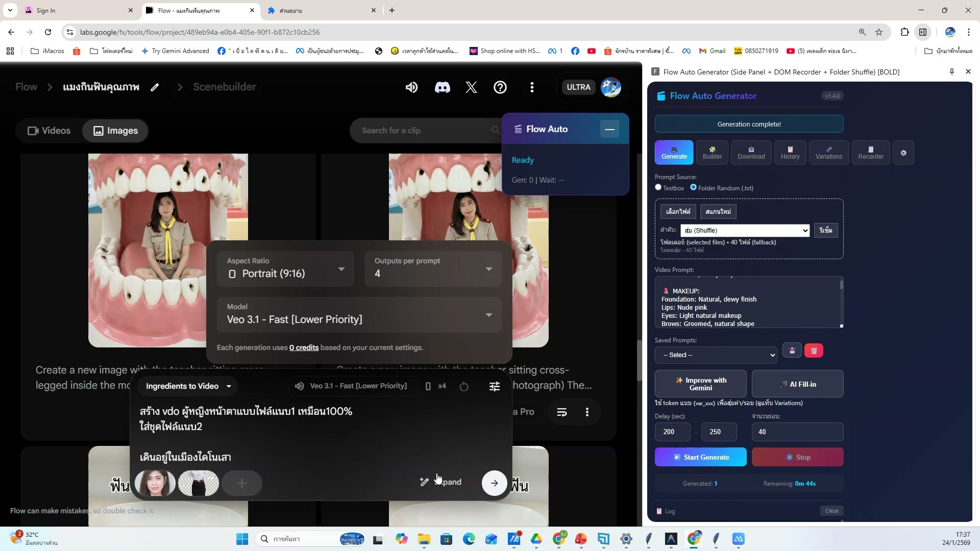Image resolution: width=980 pixels, height=551 pixels.
Task: Switch to the History tab
Action: (790, 153)
